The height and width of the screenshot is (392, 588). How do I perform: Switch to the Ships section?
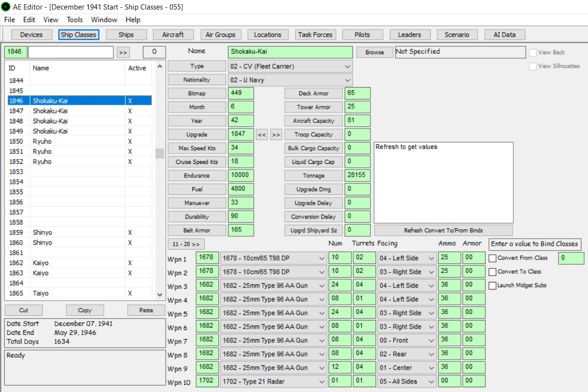click(126, 35)
